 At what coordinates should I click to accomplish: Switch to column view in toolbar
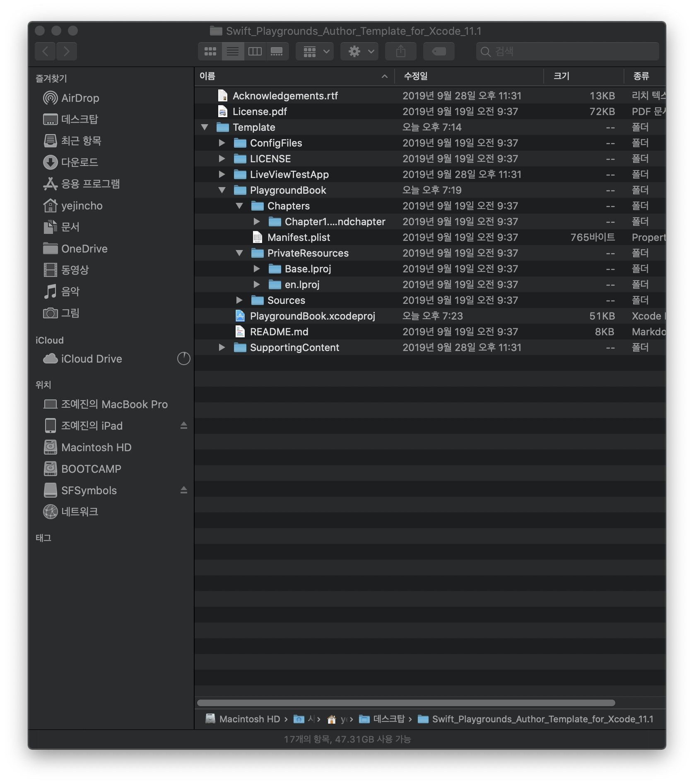(x=255, y=51)
